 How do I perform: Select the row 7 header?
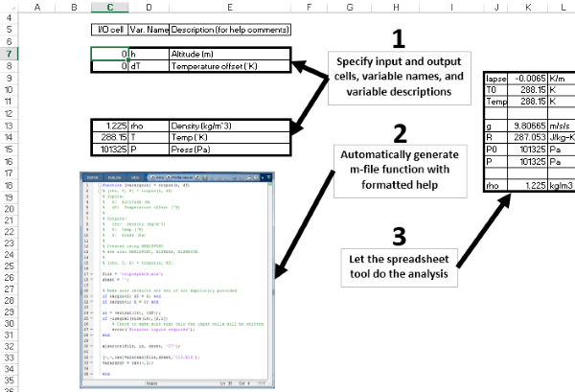coord(9,54)
